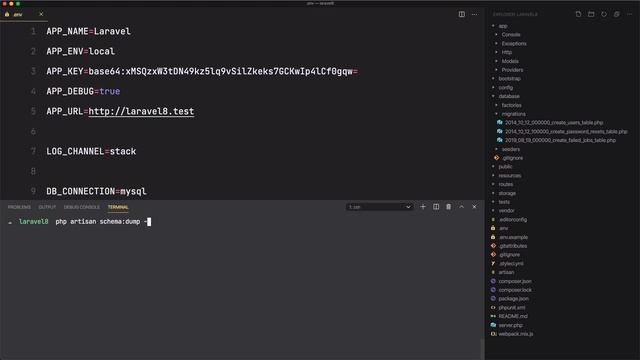Switch to the OUTPUT panel tab
The height and width of the screenshot is (360, 640).
coord(47,207)
